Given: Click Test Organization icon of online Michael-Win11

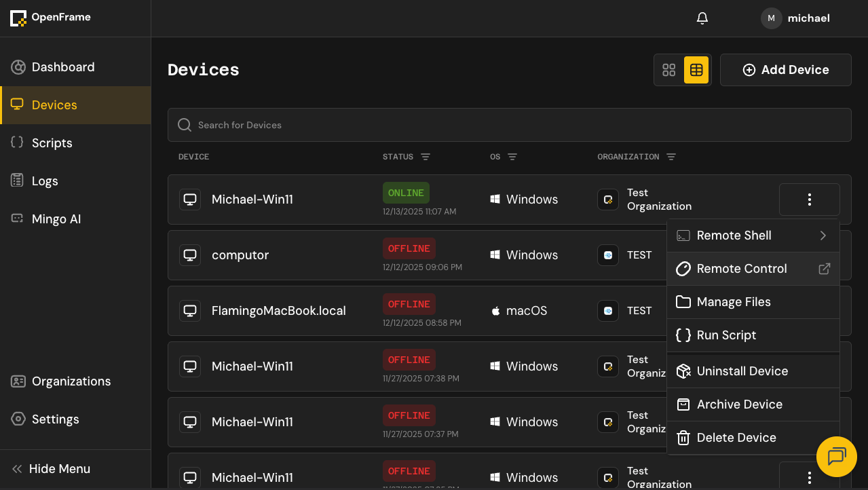Looking at the screenshot, I should [608, 200].
